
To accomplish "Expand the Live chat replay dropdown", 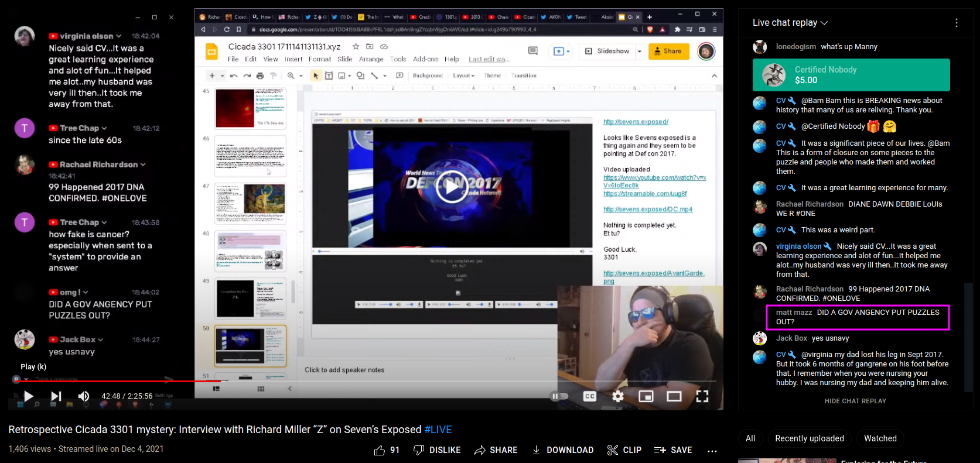I will click(x=790, y=23).
